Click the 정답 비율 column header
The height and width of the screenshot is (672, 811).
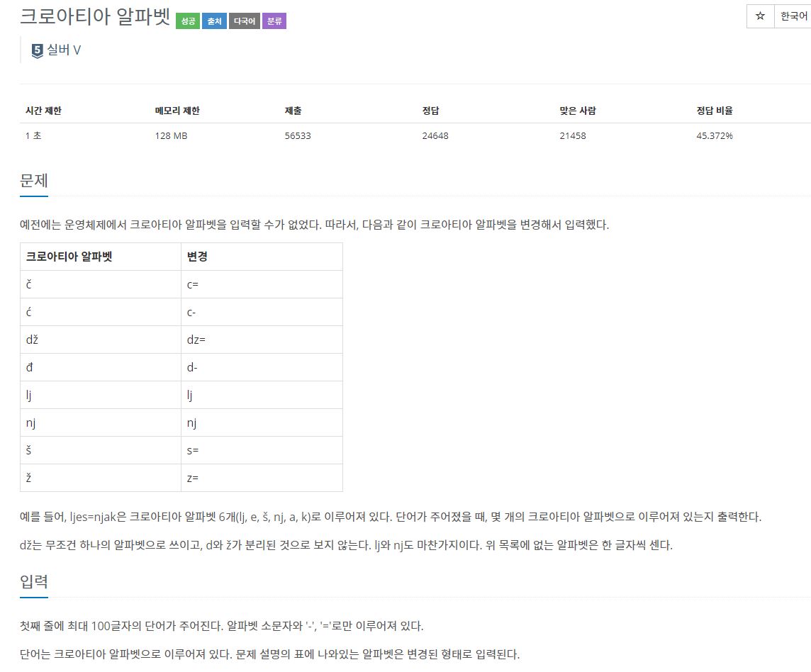[x=715, y=110]
